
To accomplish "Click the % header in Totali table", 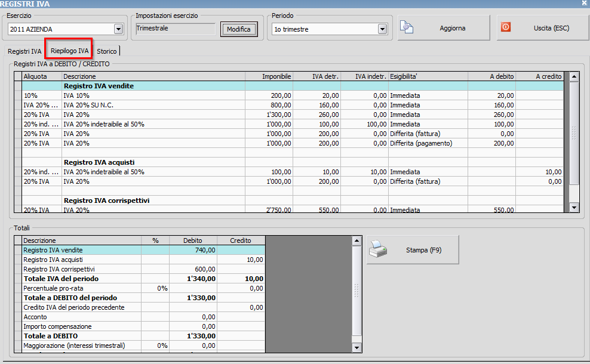I will pos(155,240).
